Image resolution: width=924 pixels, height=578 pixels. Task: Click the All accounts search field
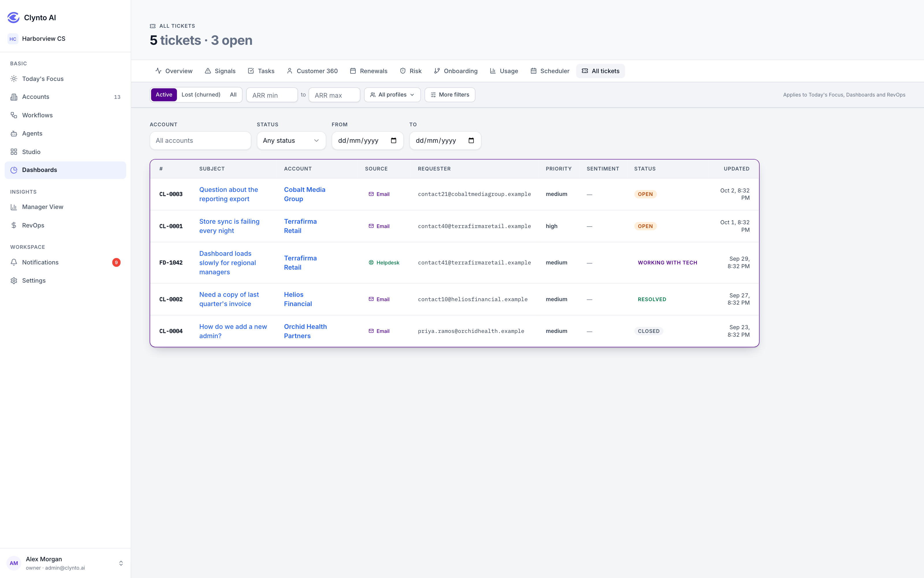click(200, 141)
